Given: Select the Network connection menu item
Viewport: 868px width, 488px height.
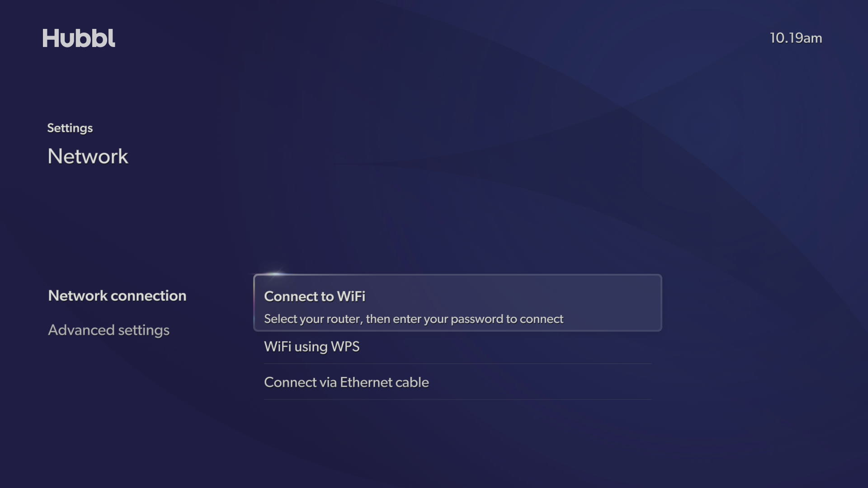Looking at the screenshot, I should (117, 296).
